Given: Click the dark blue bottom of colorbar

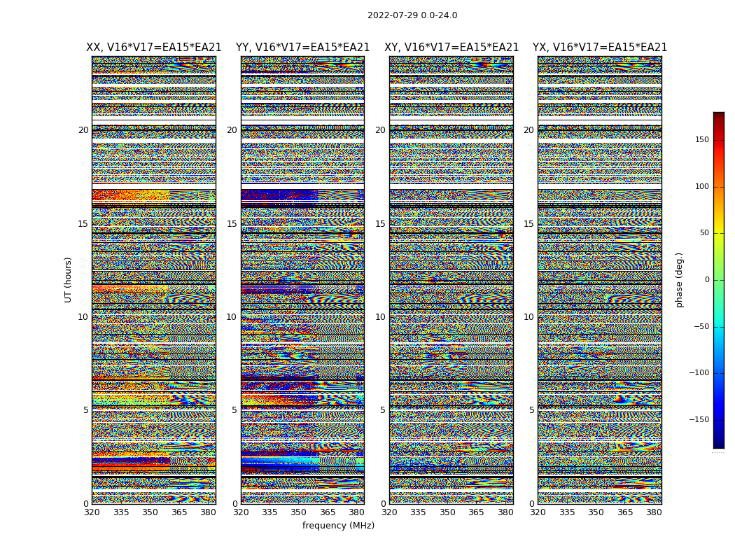Looking at the screenshot, I should 719,443.
